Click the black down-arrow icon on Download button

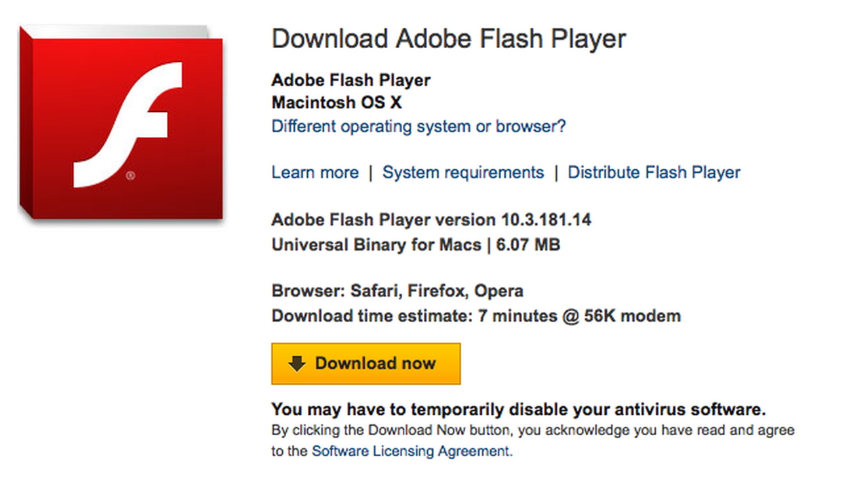click(x=297, y=363)
